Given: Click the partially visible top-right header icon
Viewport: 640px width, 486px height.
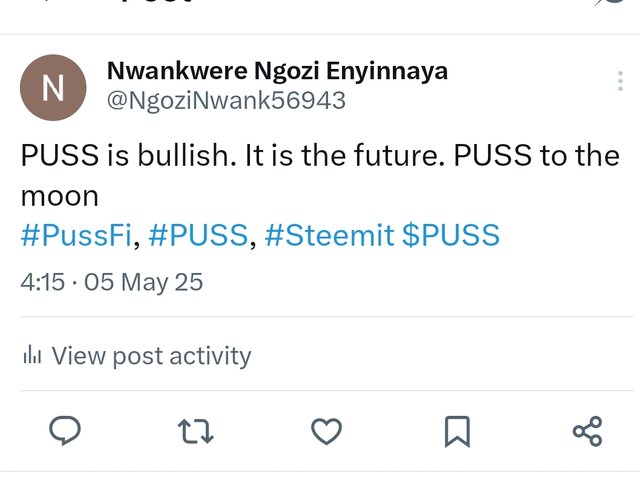Looking at the screenshot, I should (x=610, y=2).
